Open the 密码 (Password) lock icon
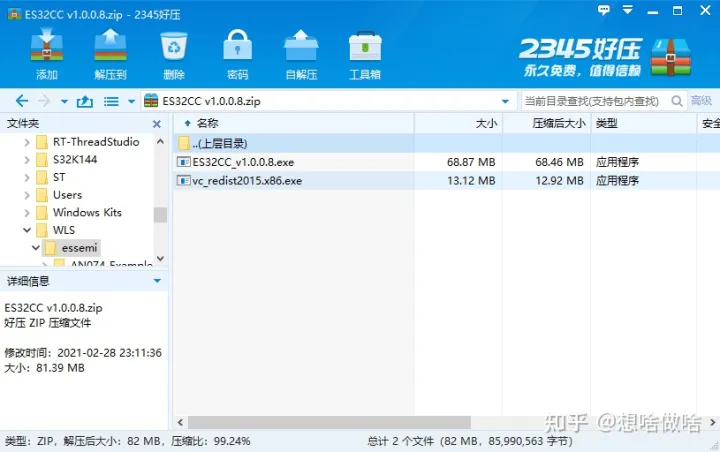 click(237, 45)
